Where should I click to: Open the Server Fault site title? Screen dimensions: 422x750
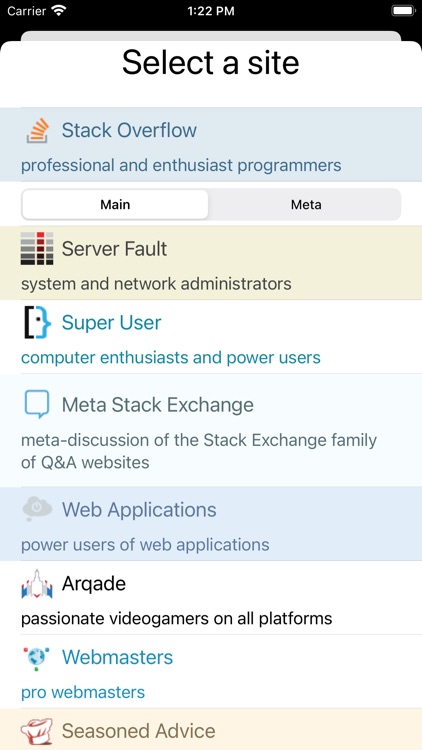(114, 249)
